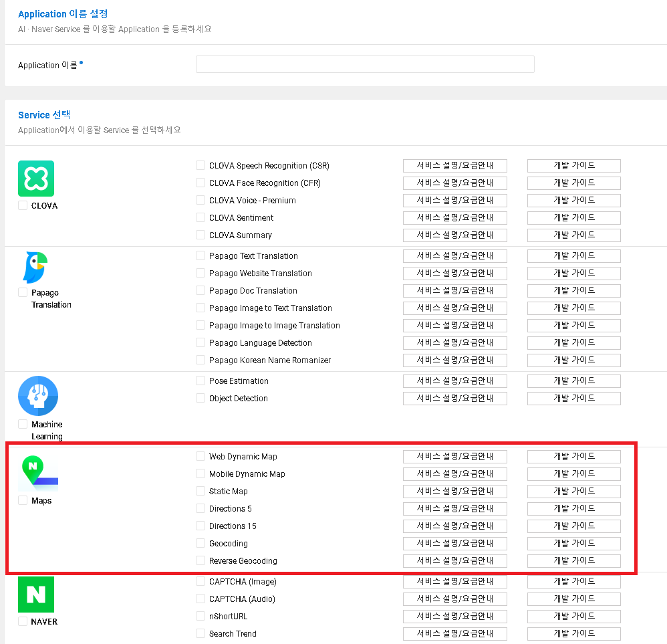This screenshot has width=667, height=644.
Task: Check the NAVER group checkbox
Action: pos(23,621)
